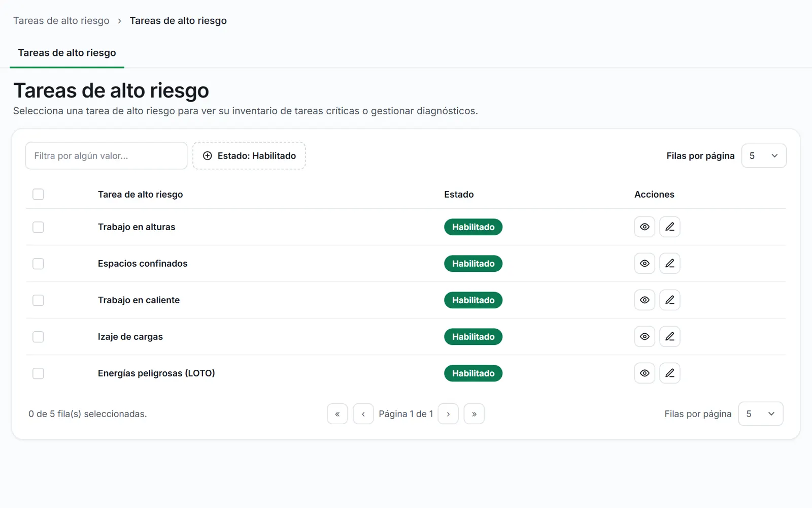812x508 pixels.
Task: Select the Tareas de alto riesgo tab
Action: (67, 53)
